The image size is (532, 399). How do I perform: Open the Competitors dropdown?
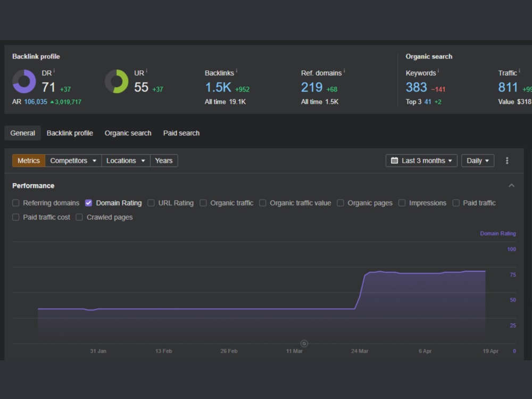(73, 161)
